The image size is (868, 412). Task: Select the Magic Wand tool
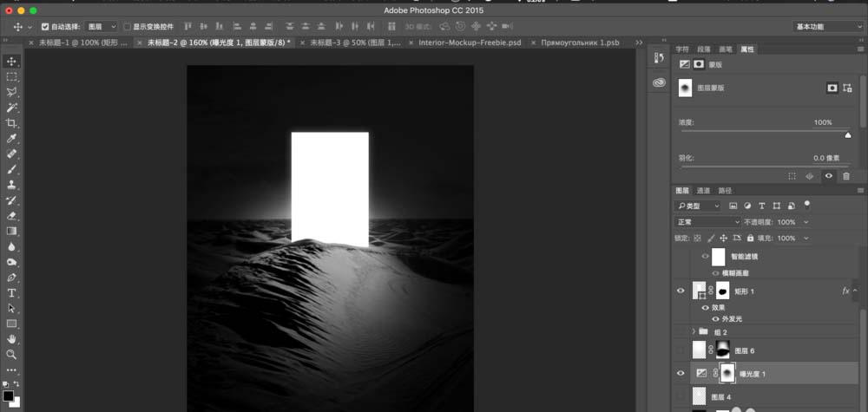(x=11, y=108)
